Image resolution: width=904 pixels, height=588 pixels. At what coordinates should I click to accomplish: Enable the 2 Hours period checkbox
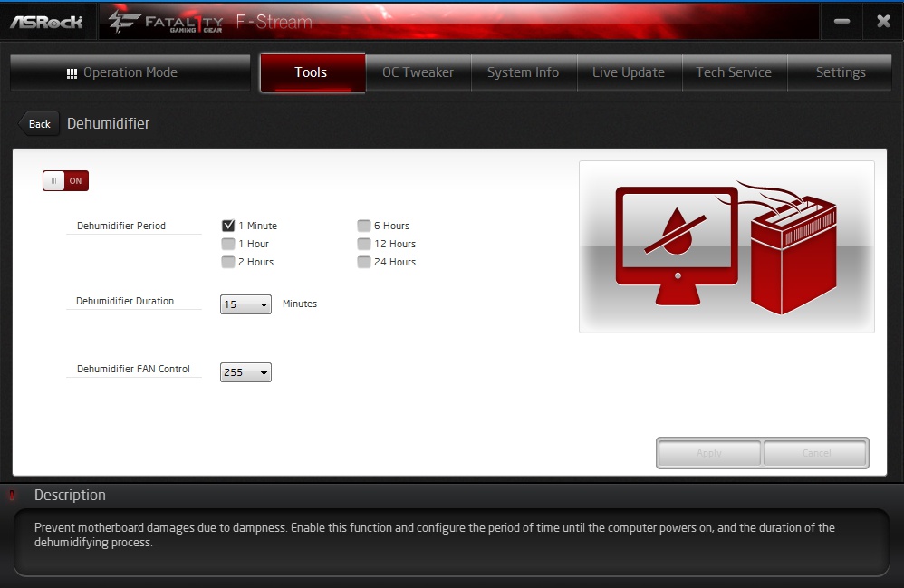[x=228, y=262]
